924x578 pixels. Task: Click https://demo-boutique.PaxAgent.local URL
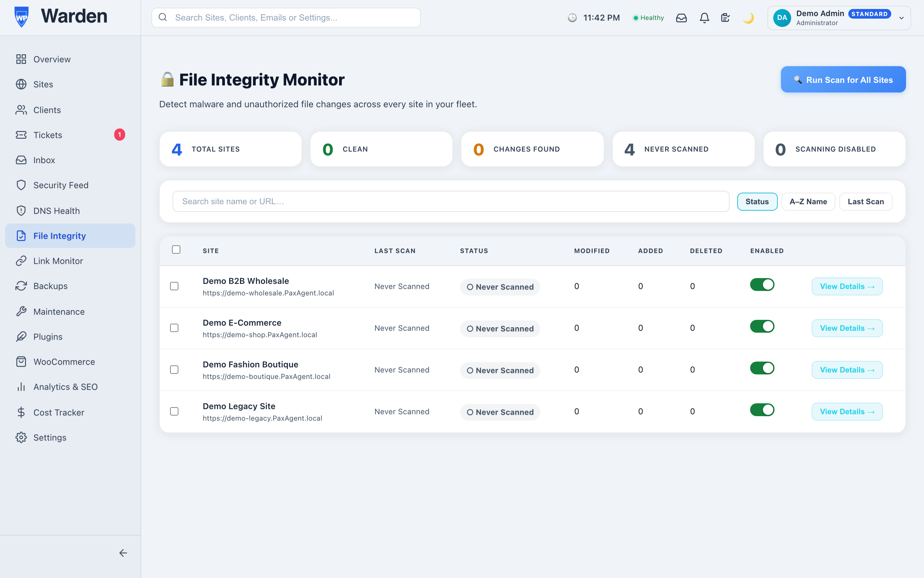tap(267, 376)
